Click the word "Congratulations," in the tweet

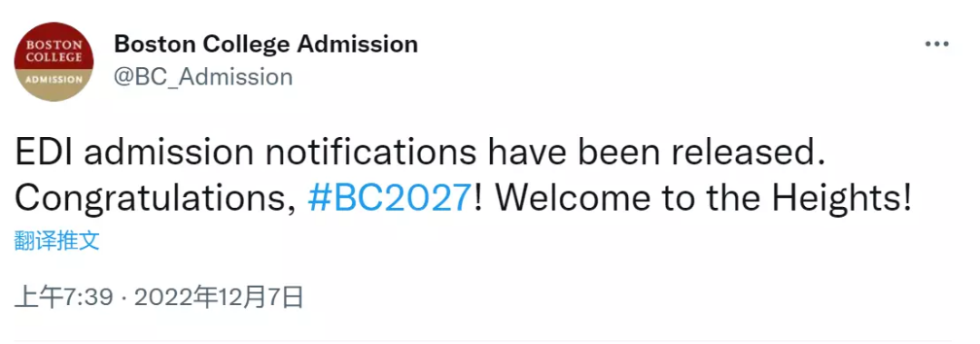coord(155,200)
